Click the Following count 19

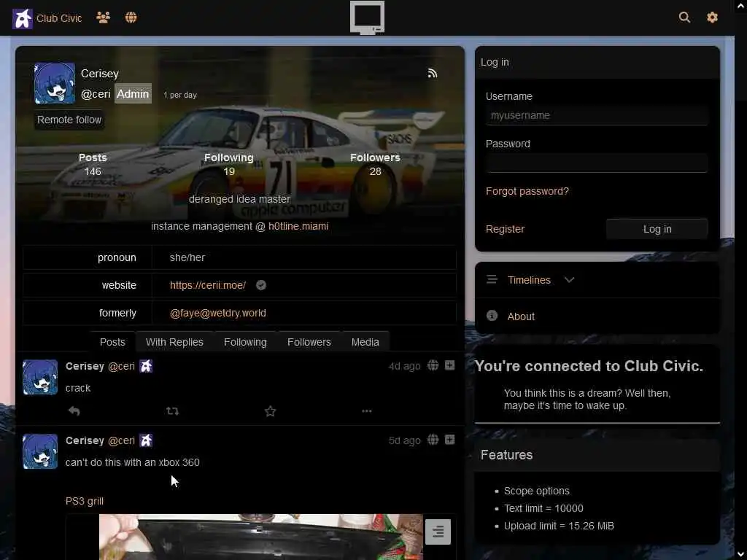229,171
